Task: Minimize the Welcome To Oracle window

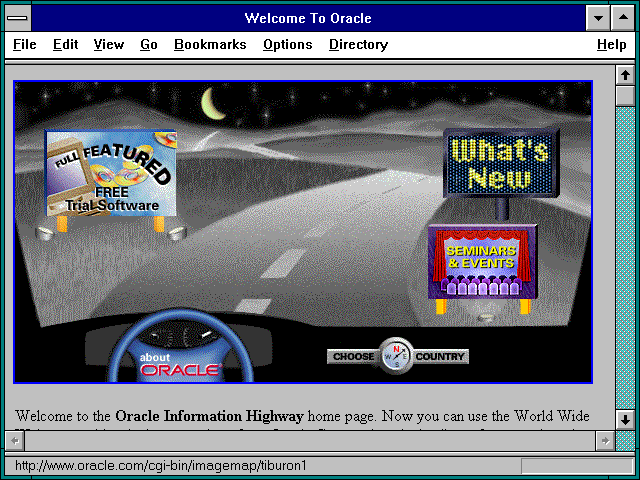Action: [x=598, y=18]
